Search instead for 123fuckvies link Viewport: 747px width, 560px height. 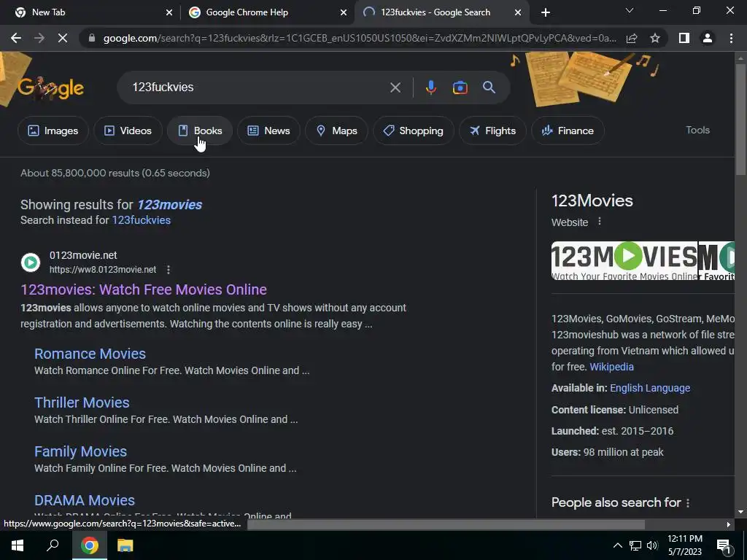pyautogui.click(x=141, y=220)
